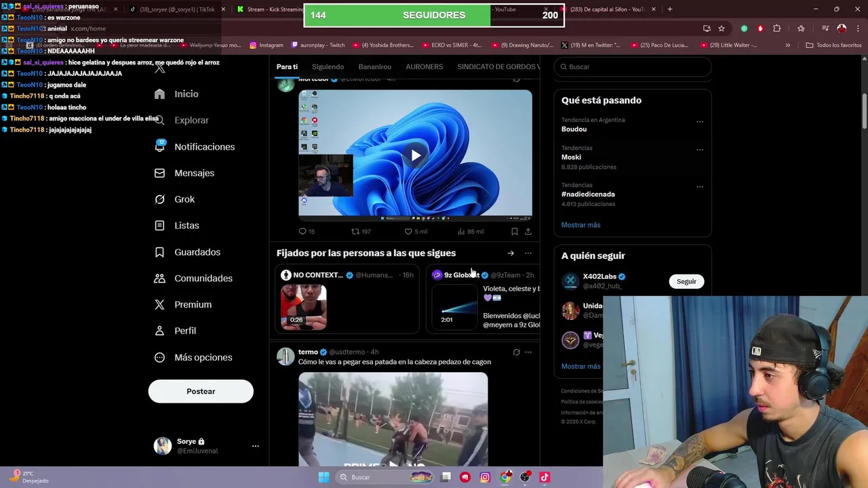The height and width of the screenshot is (488, 868).
Task: Open Perfil in the sidebar
Action: click(x=175, y=331)
